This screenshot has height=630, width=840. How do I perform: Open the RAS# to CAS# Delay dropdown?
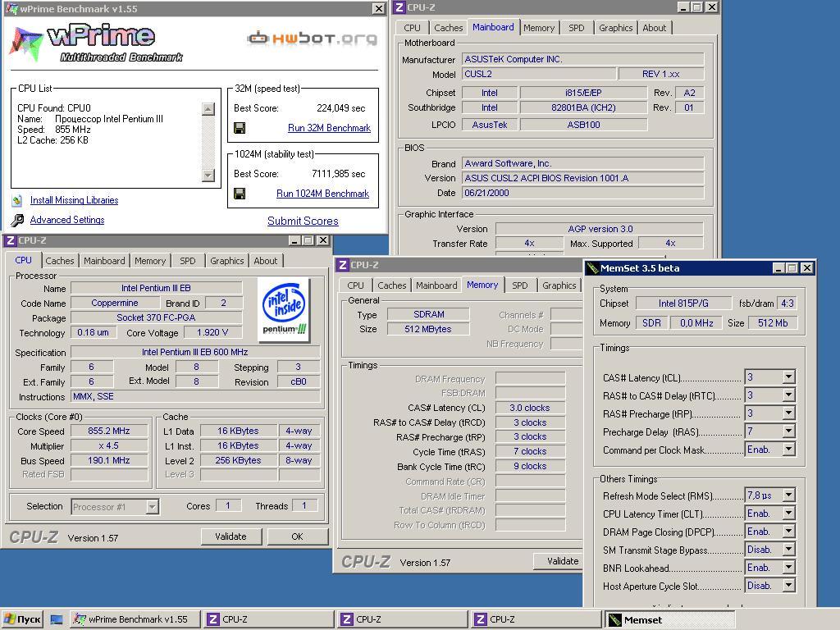tap(788, 395)
